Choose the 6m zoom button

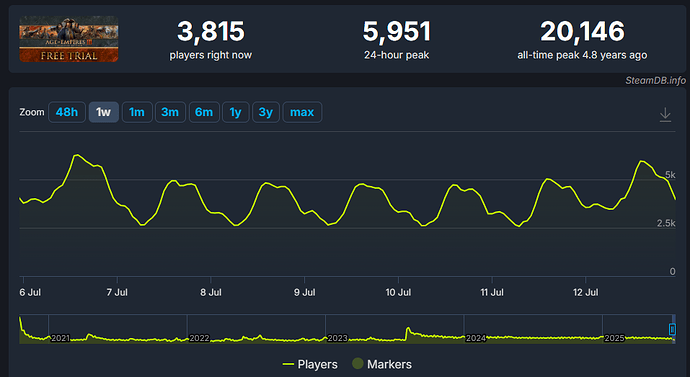[x=204, y=112]
